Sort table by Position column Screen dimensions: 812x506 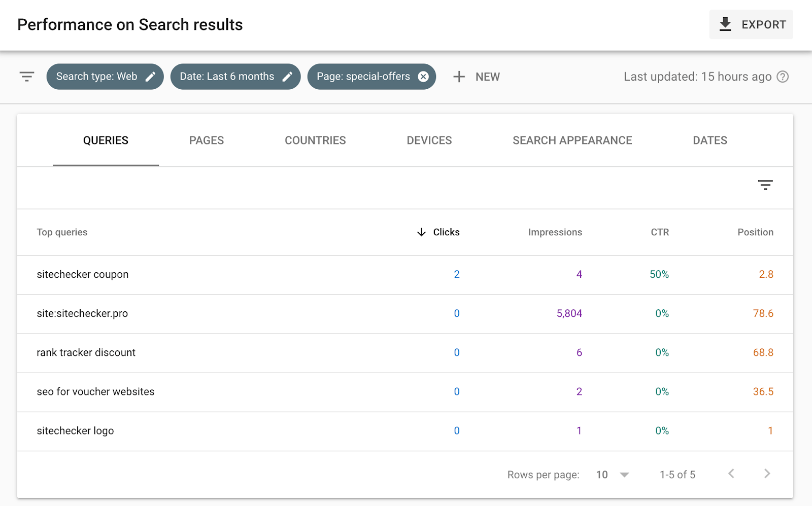tap(755, 232)
